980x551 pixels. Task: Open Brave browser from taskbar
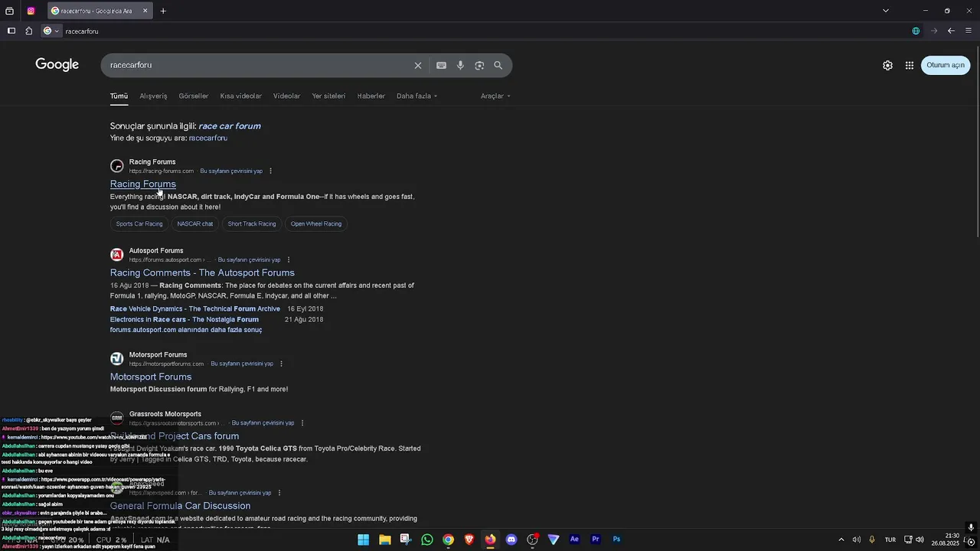pos(469,540)
